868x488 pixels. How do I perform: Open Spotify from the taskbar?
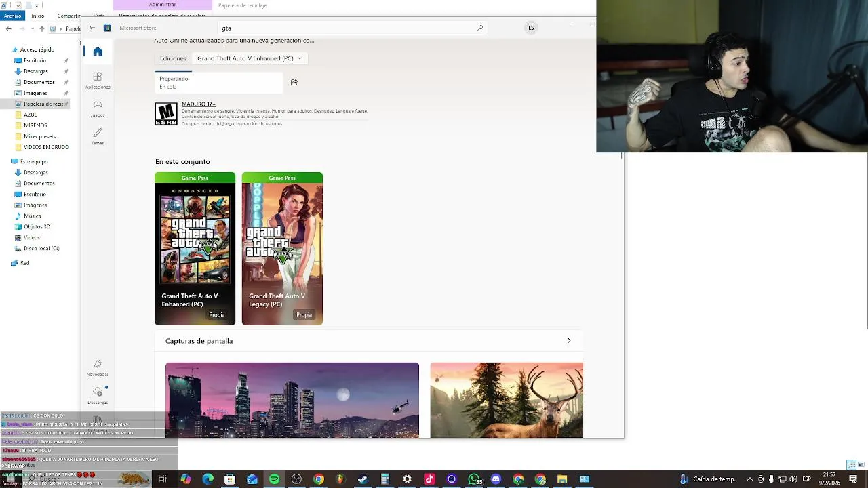click(x=274, y=479)
